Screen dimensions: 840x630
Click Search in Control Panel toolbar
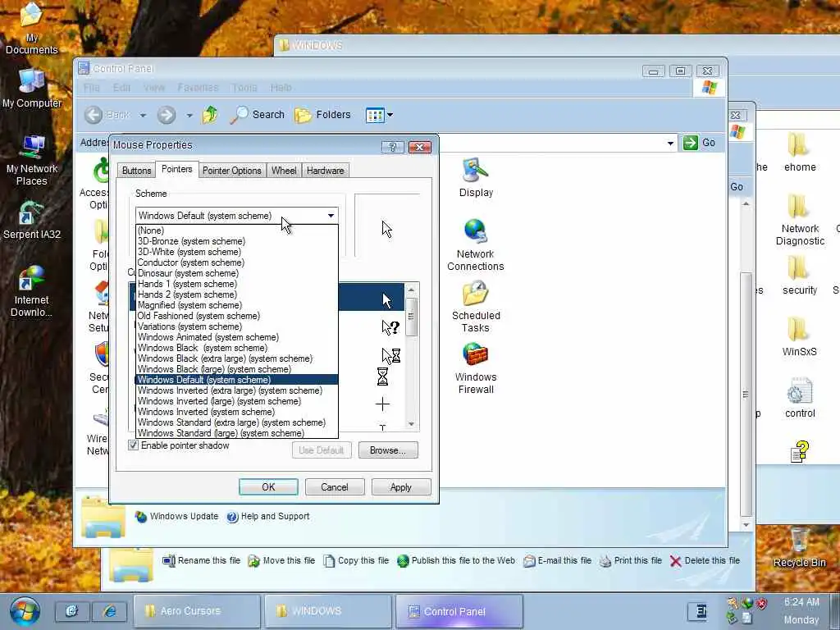[x=258, y=115]
